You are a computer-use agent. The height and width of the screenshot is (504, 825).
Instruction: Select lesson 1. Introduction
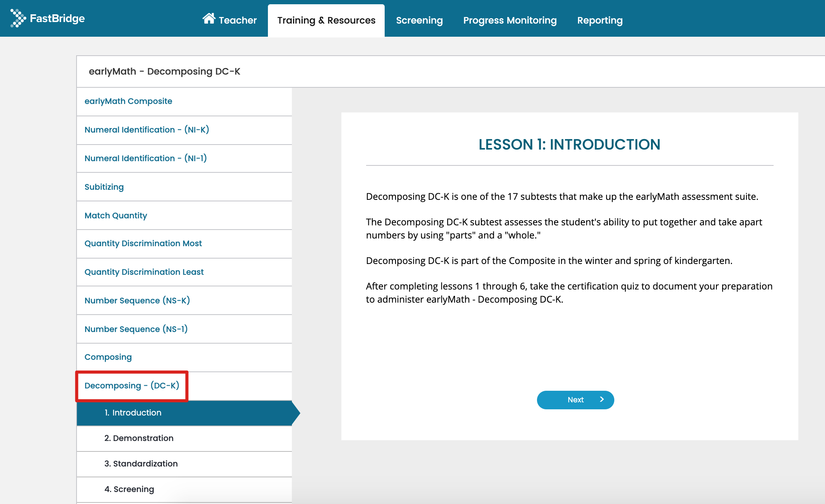184,413
